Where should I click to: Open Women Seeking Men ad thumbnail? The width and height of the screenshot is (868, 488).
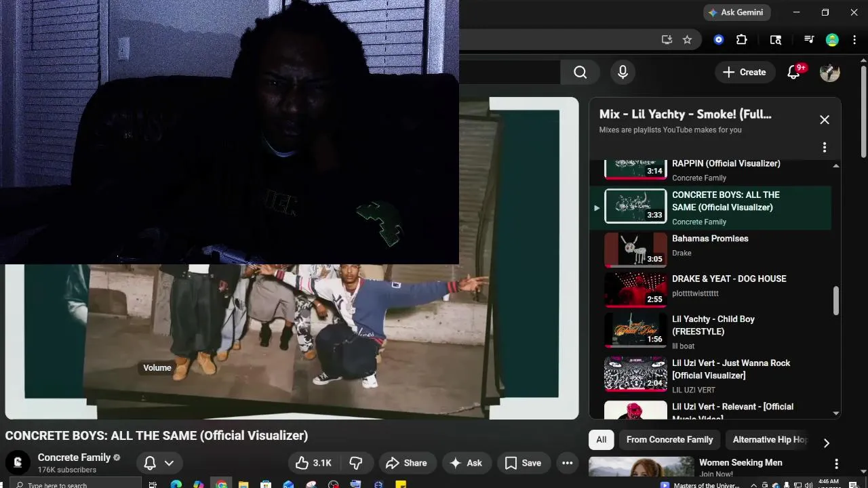click(x=642, y=467)
